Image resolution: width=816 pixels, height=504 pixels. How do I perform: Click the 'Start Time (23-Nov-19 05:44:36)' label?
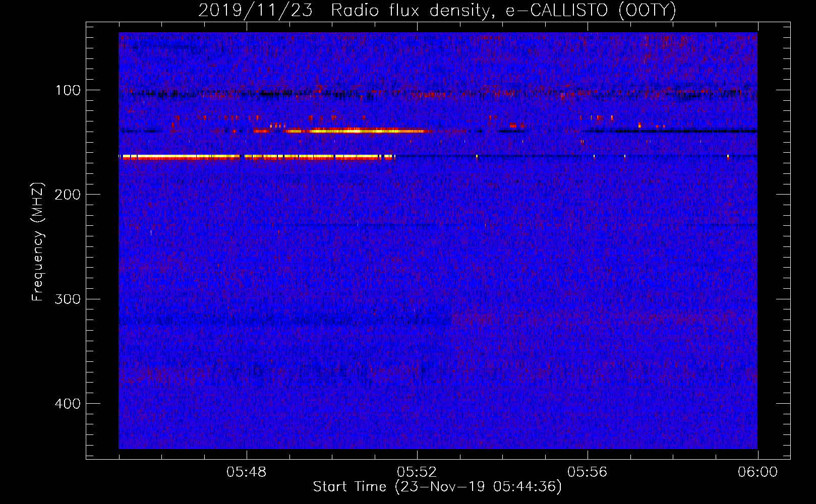point(437,487)
